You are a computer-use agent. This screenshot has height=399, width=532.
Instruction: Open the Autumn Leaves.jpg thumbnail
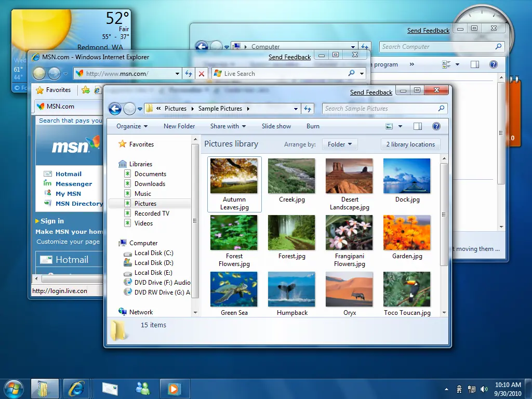pos(234,175)
